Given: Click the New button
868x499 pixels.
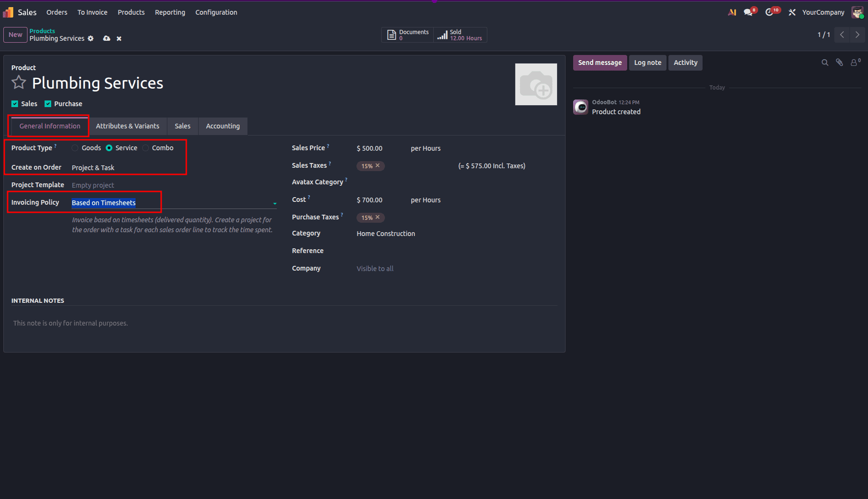Looking at the screenshot, I should coord(15,35).
